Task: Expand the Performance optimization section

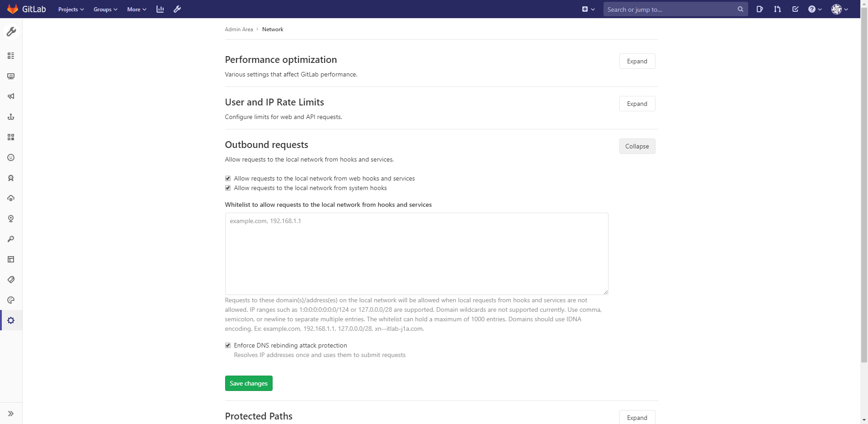Action: pos(637,61)
